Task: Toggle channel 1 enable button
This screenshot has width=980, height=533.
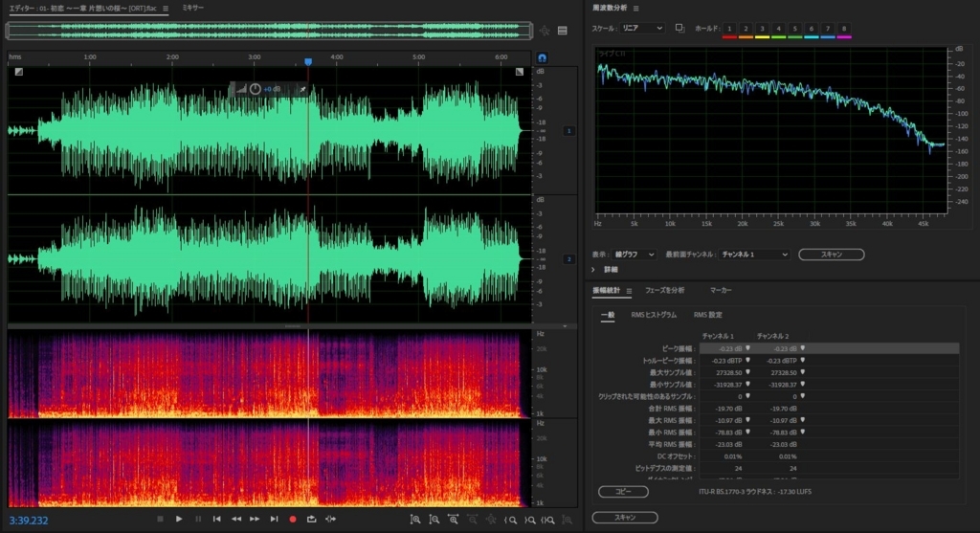Action: [x=568, y=130]
